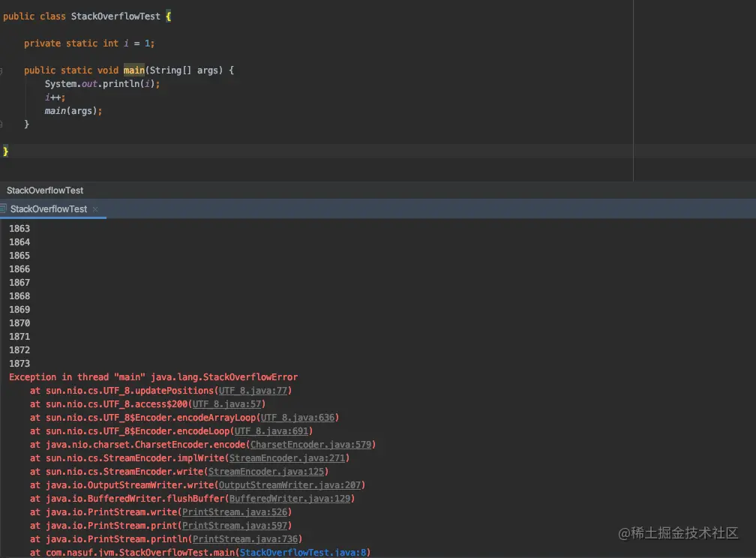The image size is (756, 558).
Task: Place cursor on the 'i++;' line
Action: click(55, 97)
